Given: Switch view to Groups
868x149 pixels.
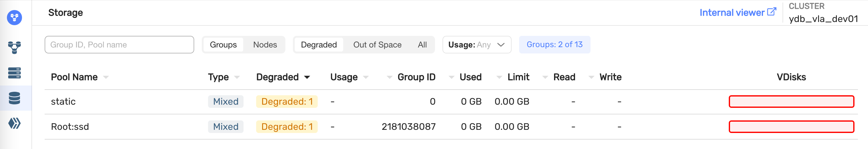Looking at the screenshot, I should coord(223,45).
